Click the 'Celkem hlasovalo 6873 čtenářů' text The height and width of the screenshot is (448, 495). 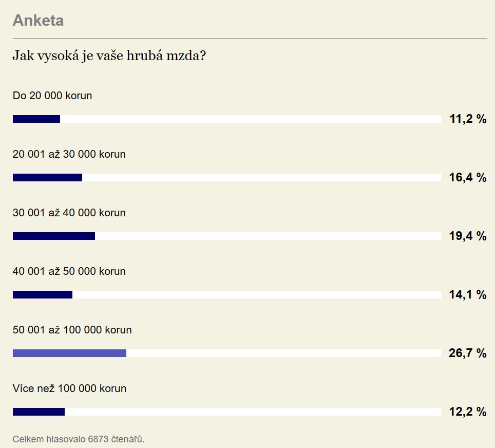tap(79, 439)
